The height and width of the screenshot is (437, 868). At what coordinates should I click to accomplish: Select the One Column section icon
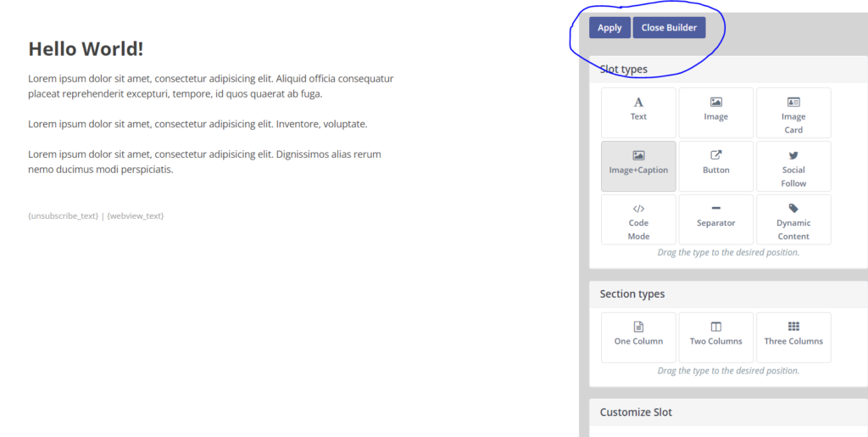click(x=638, y=327)
